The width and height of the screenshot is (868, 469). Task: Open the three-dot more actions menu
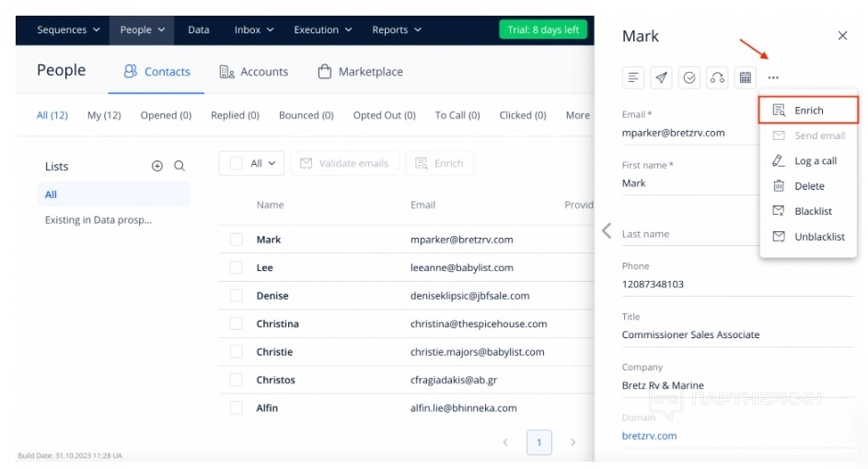point(773,77)
